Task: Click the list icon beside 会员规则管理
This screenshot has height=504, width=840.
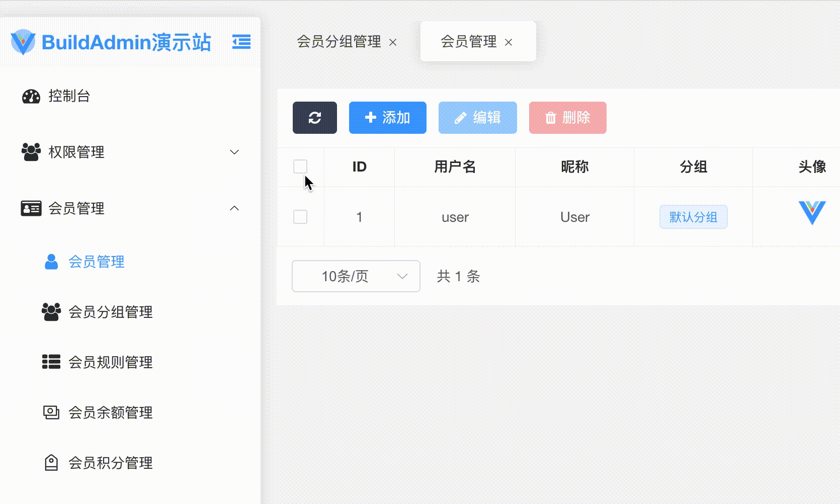Action: tap(51, 362)
